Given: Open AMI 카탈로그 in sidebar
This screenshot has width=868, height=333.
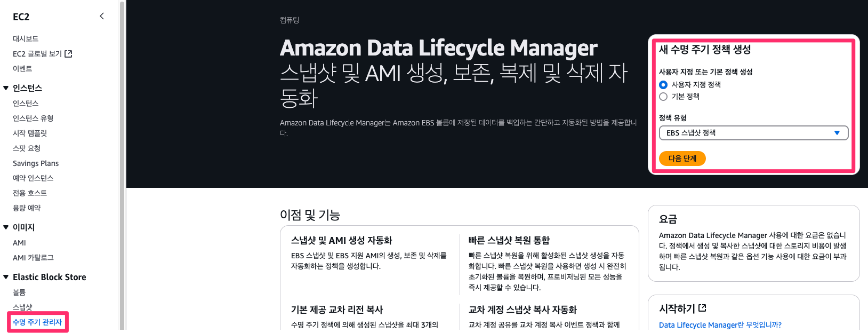Looking at the screenshot, I should tap(33, 258).
